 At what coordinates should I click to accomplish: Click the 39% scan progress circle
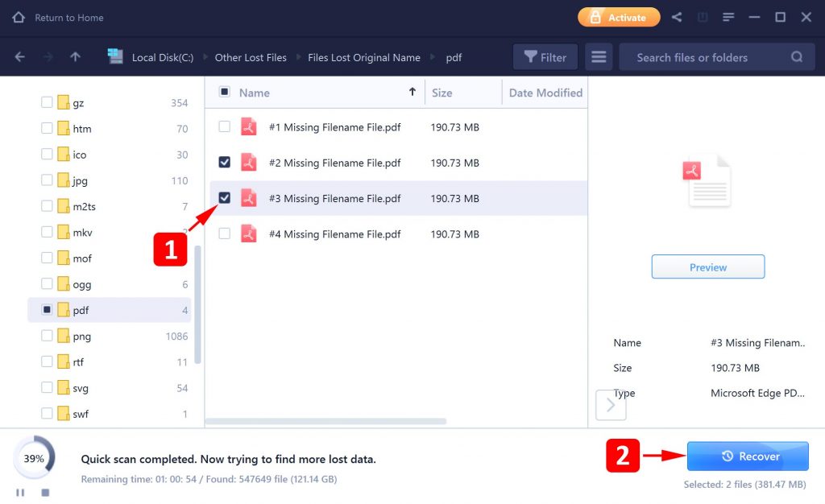(33, 456)
